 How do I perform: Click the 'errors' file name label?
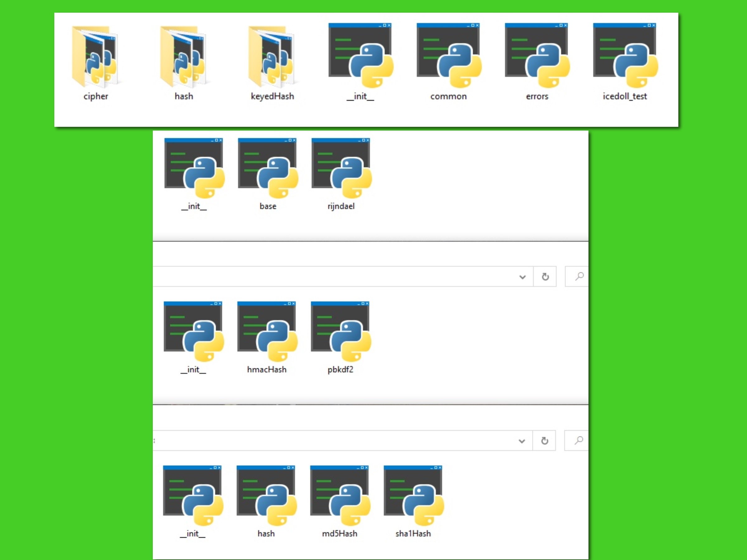pyautogui.click(x=537, y=96)
